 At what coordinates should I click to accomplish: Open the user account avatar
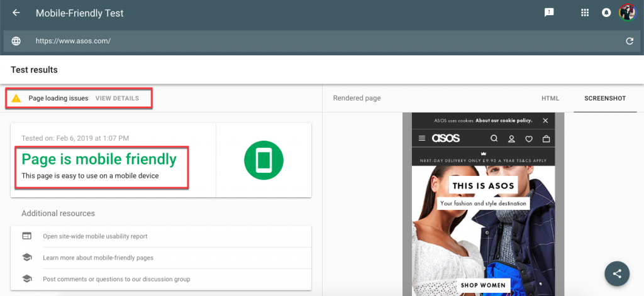(627, 13)
